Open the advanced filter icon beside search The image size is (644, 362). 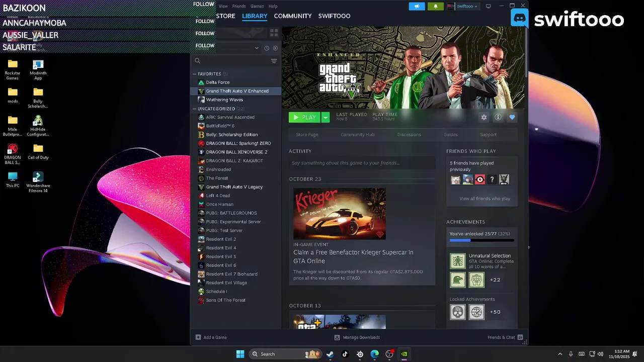coord(274,61)
